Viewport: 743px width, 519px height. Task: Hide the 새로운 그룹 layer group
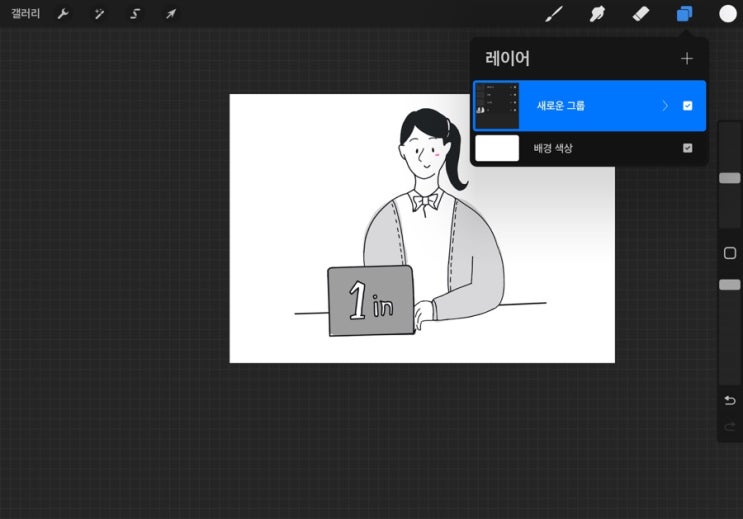coord(687,106)
